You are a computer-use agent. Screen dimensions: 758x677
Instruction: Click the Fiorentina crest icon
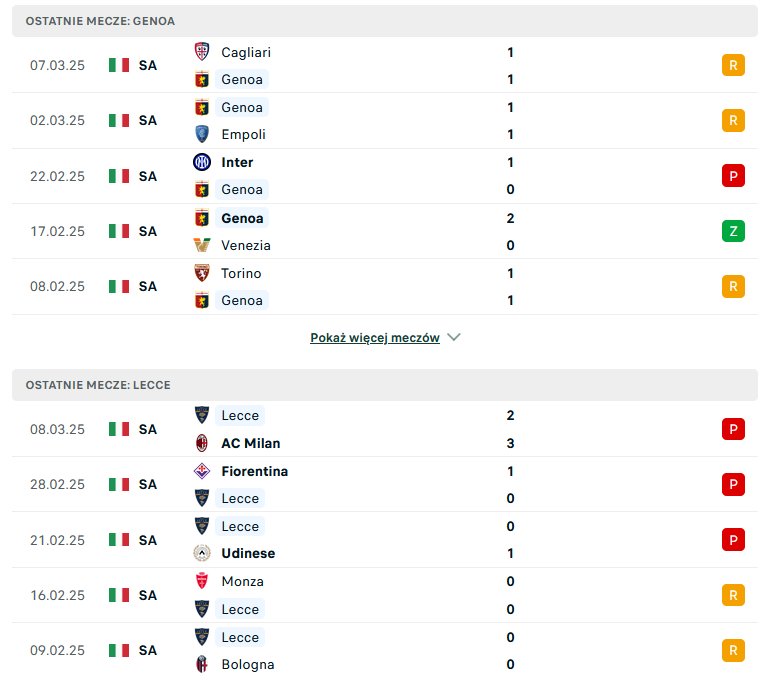tap(202, 471)
